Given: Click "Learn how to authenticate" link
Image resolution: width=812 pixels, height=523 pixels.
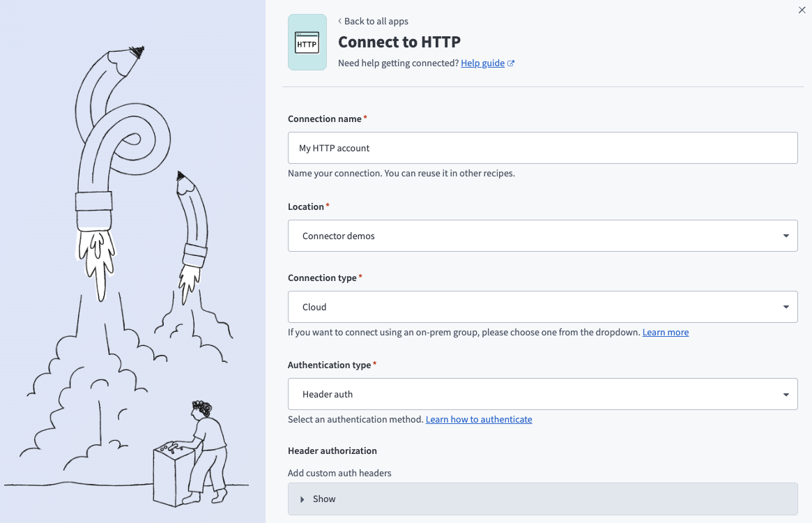Looking at the screenshot, I should (479, 419).
